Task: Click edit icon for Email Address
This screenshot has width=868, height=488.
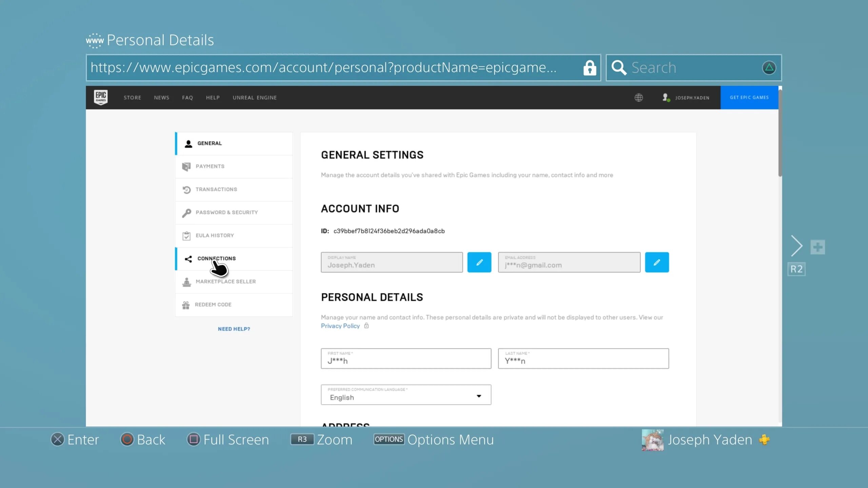Action: click(x=656, y=262)
